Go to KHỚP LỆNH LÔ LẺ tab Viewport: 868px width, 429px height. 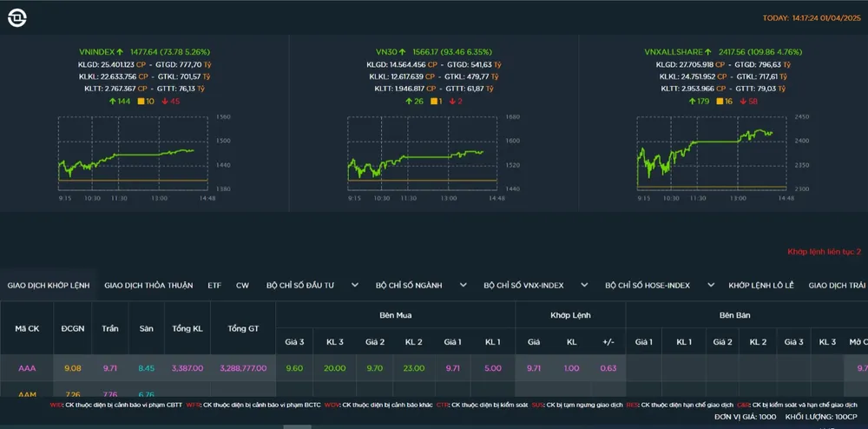tap(760, 285)
